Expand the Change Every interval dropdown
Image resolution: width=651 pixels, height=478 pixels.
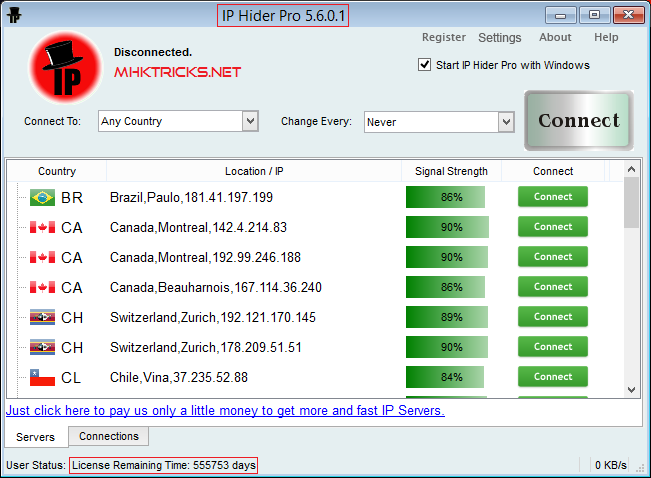tap(506, 121)
